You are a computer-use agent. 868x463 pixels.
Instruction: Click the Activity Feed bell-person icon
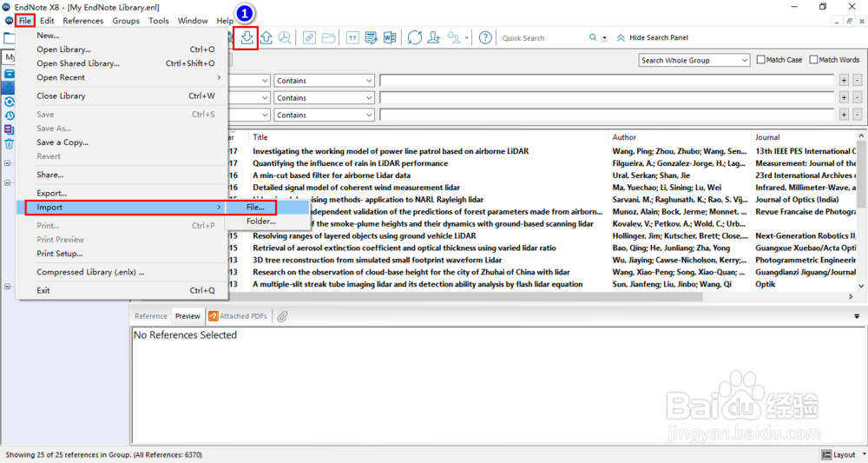click(x=454, y=37)
